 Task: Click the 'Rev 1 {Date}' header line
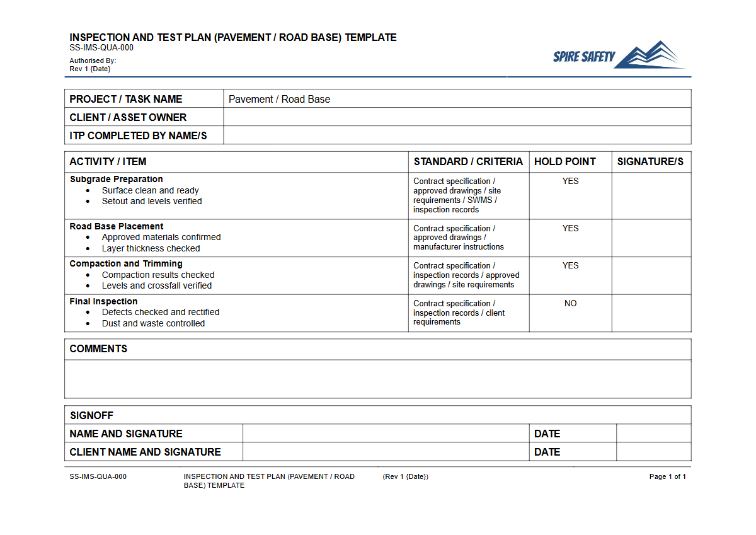(x=90, y=69)
